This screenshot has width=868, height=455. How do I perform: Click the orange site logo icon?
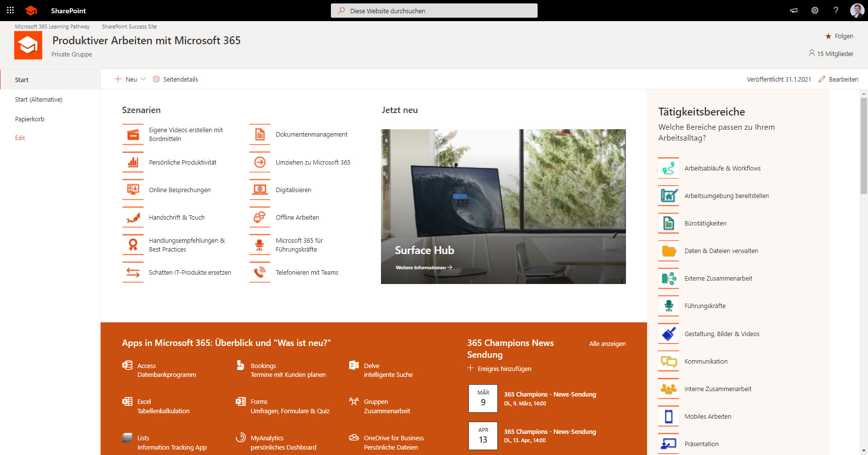point(28,45)
